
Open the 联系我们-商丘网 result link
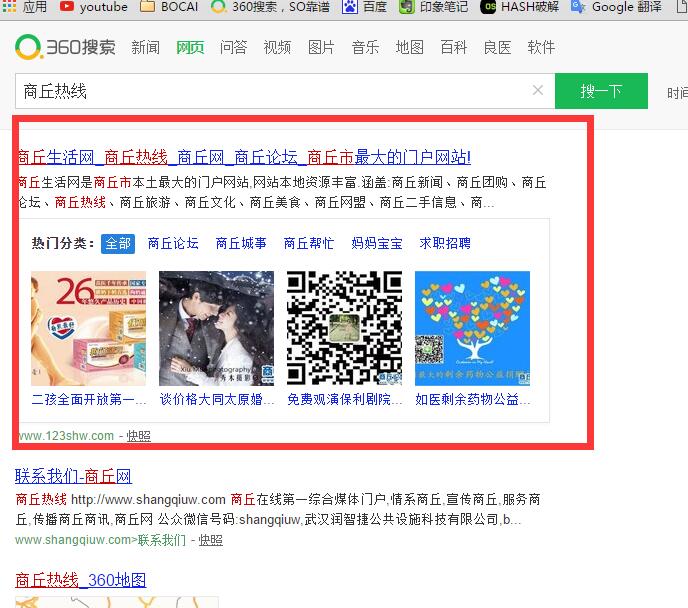click(73, 476)
